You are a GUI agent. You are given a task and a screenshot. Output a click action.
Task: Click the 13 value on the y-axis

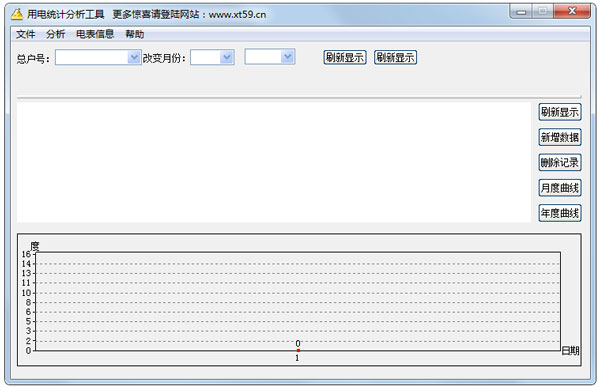(26, 273)
